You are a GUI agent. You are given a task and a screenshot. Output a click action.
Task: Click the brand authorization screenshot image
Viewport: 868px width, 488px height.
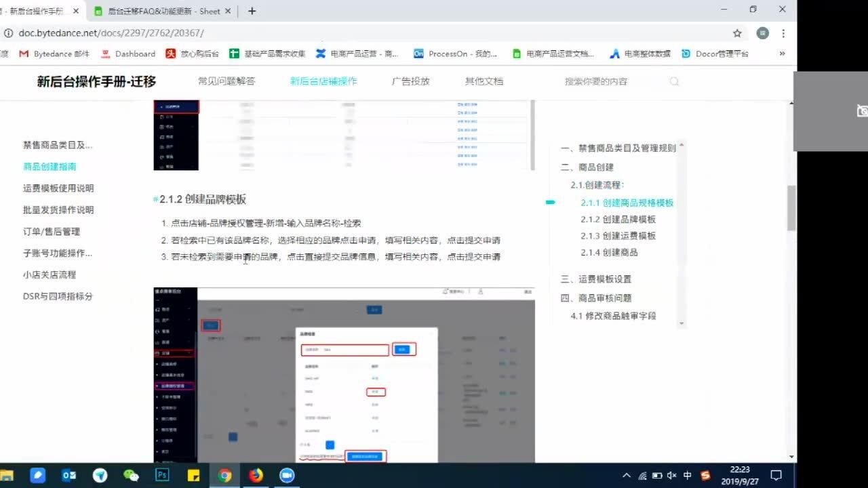pos(344,375)
